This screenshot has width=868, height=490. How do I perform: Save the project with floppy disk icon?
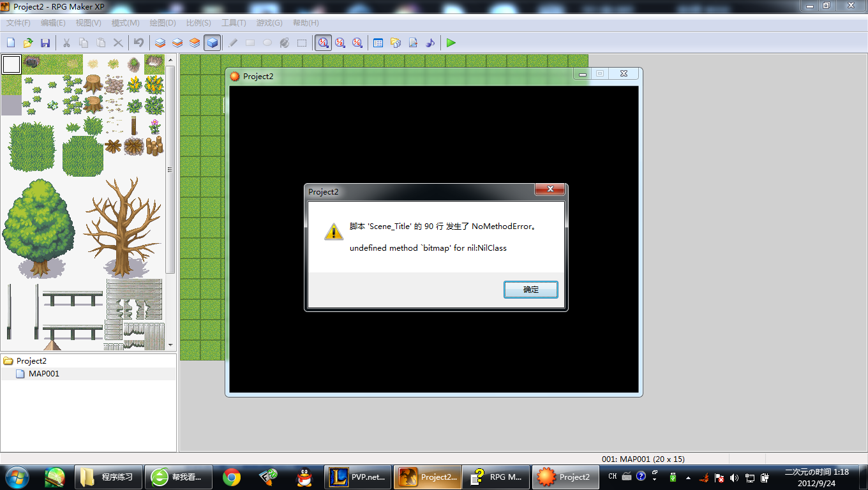pyautogui.click(x=45, y=43)
